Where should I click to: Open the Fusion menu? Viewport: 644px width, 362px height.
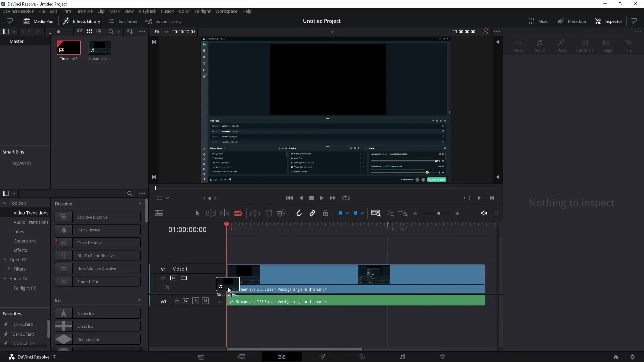pos(167,11)
